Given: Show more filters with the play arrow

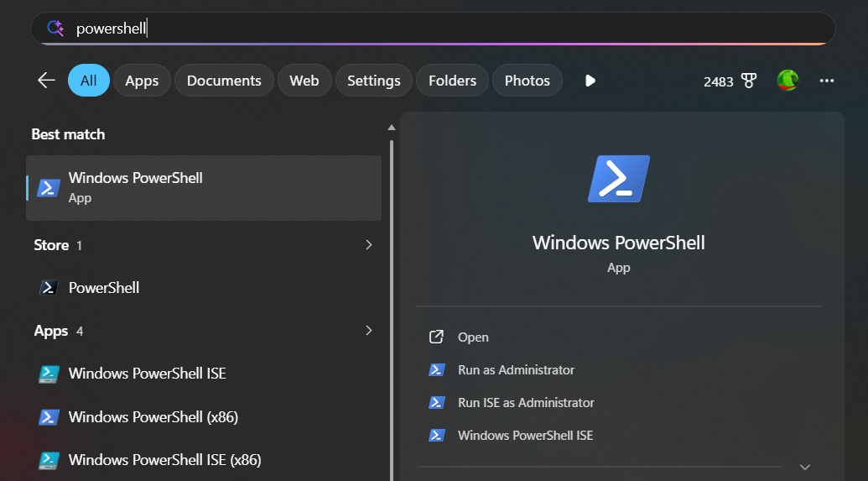Looking at the screenshot, I should point(590,81).
